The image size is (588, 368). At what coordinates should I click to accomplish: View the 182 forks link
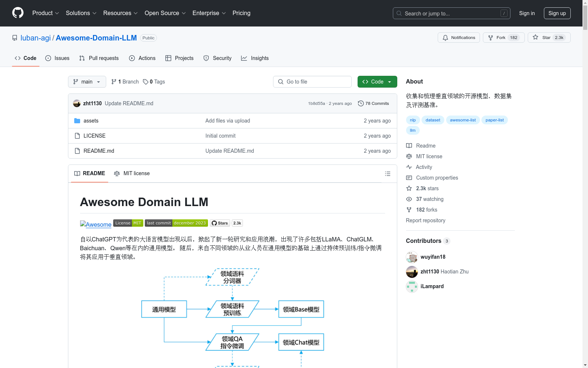point(422,210)
